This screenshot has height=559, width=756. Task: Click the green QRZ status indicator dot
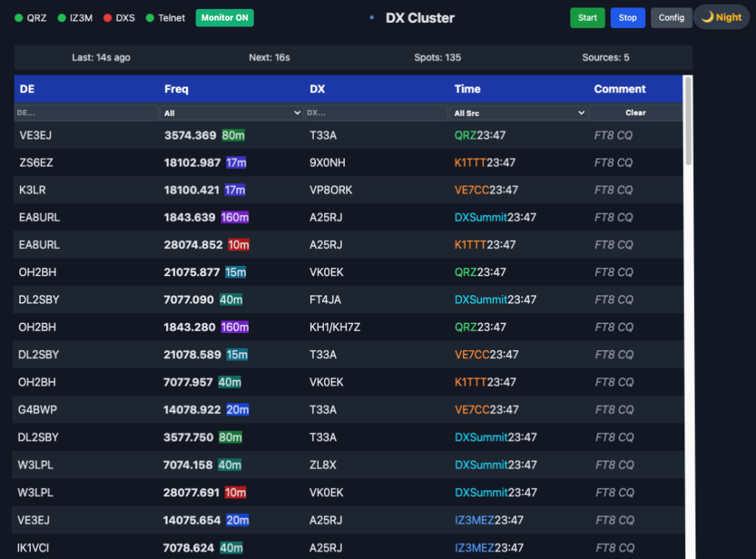[18, 18]
